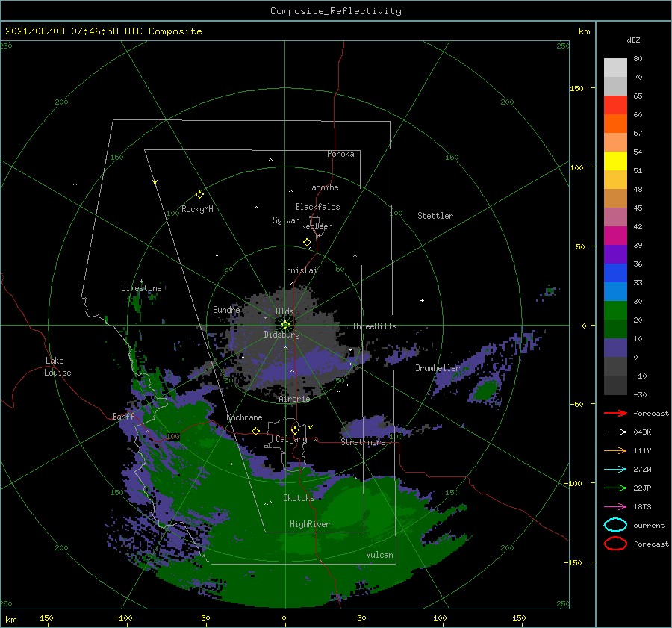Click the Limestone label on map
Image resolution: width=672 pixels, height=628 pixels.
pos(141,288)
